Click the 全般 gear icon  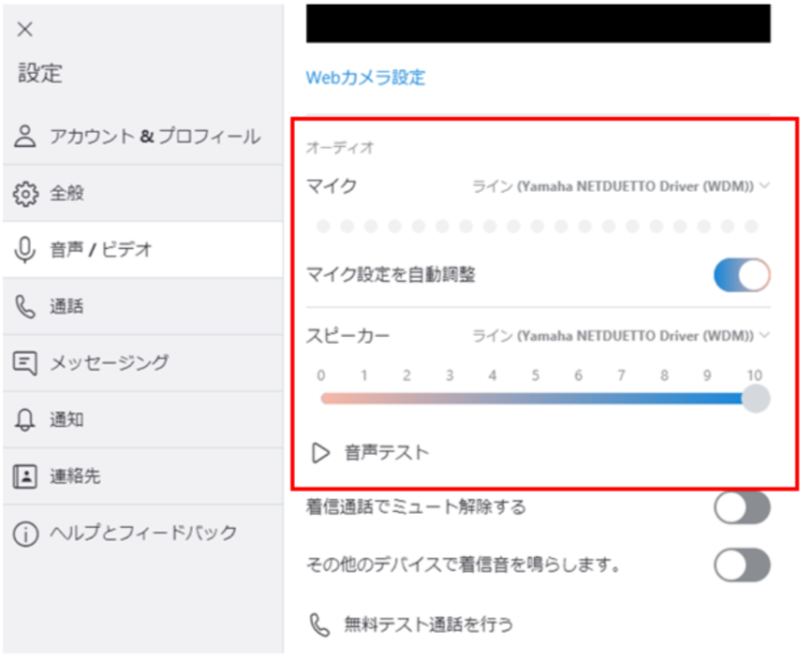[24, 193]
